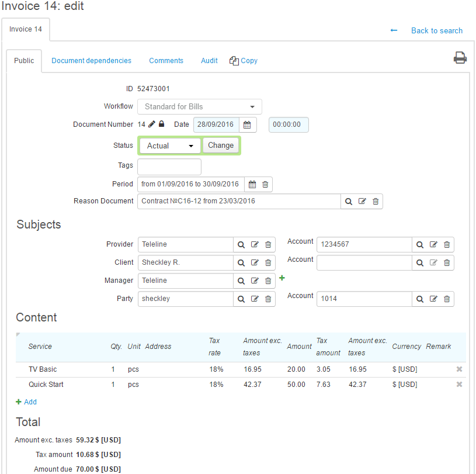Click the Client field Sheckley R.
The height and width of the screenshot is (474, 476).
[x=186, y=262]
